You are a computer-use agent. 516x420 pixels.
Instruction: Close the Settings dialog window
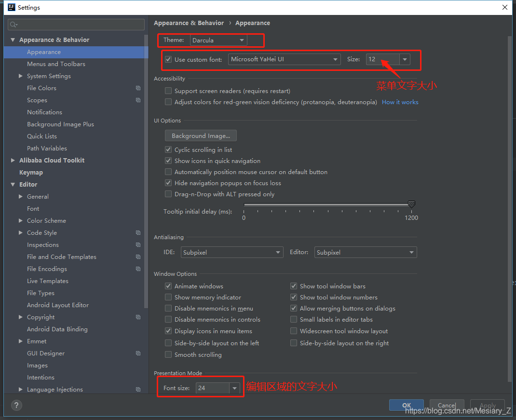coord(505,7)
